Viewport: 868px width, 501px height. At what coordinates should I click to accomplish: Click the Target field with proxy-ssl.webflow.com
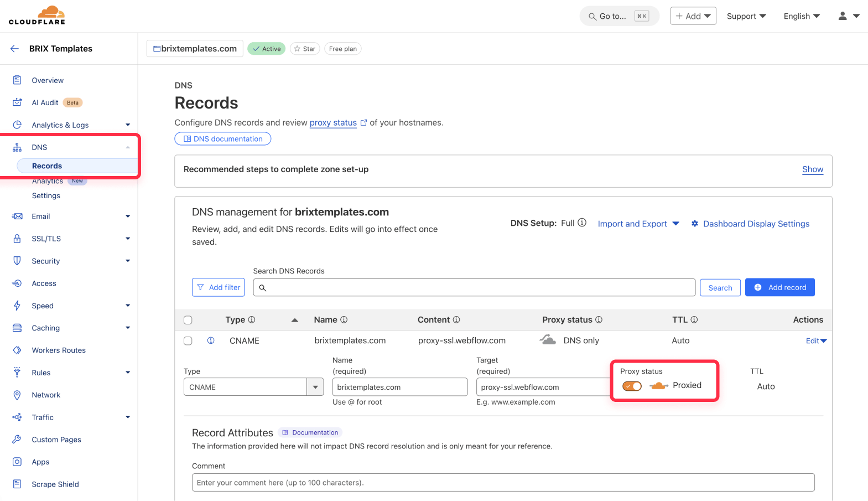pos(544,387)
